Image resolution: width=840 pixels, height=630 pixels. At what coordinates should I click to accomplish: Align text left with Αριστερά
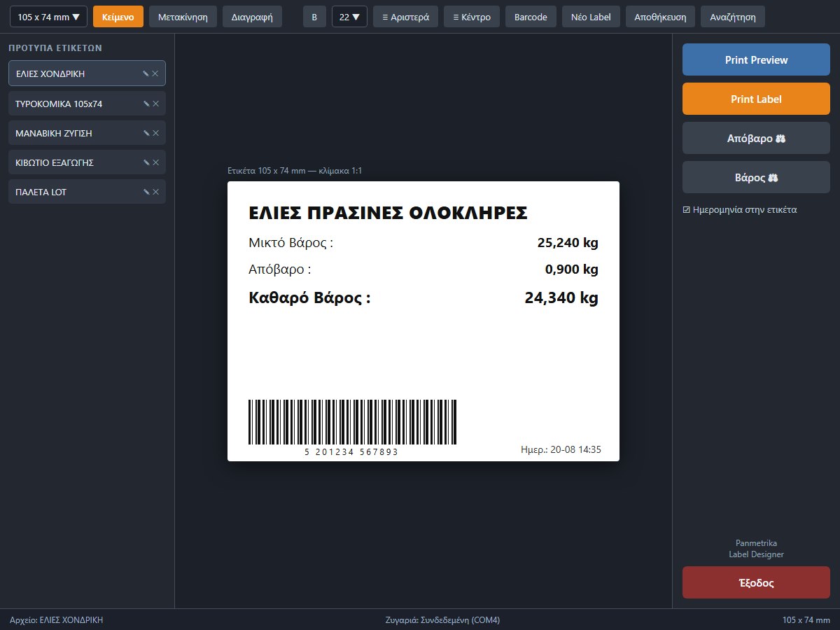click(406, 17)
